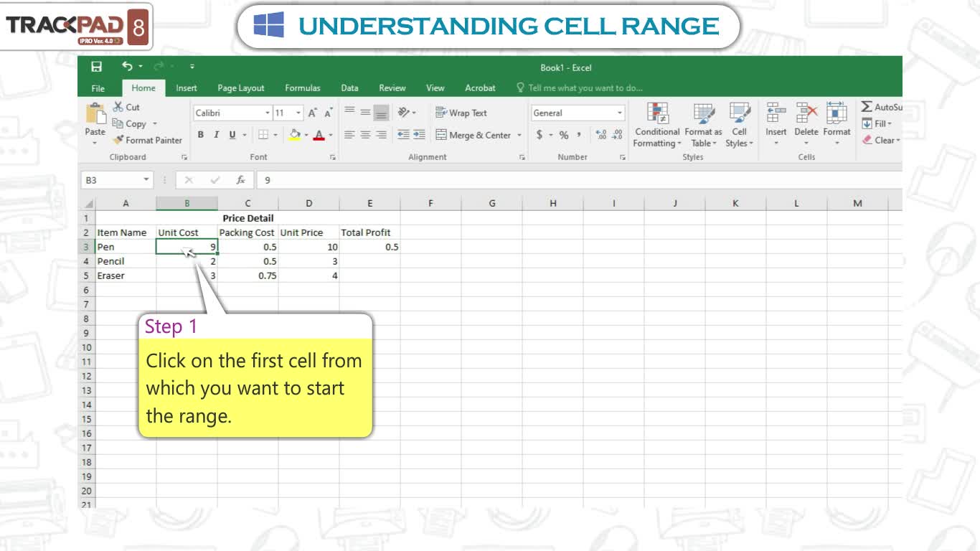Expand the Copy options dropdown arrow
The image size is (980, 551).
[154, 123]
